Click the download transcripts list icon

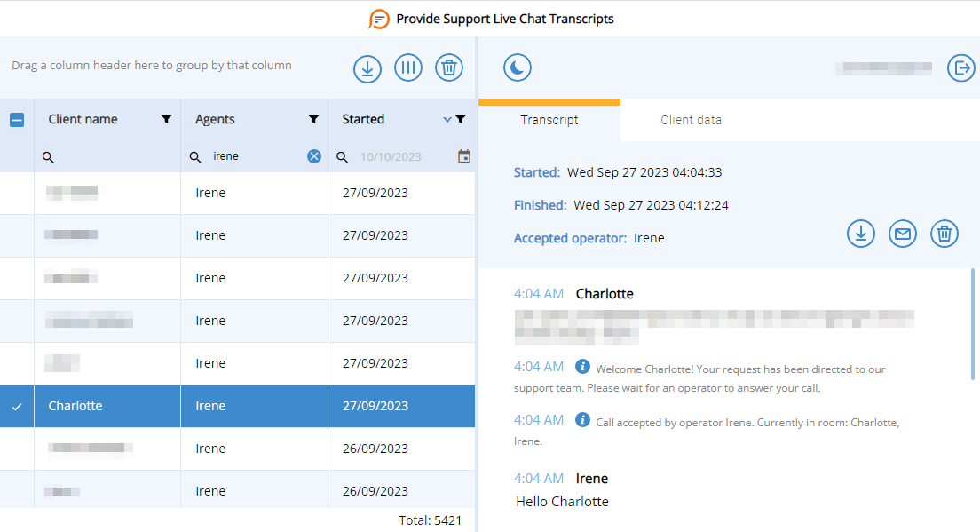tap(367, 67)
